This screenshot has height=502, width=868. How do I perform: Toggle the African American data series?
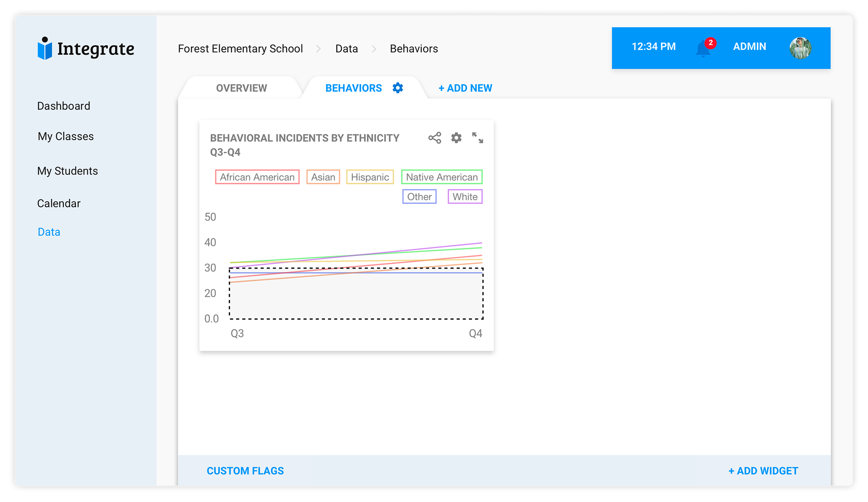coord(257,177)
